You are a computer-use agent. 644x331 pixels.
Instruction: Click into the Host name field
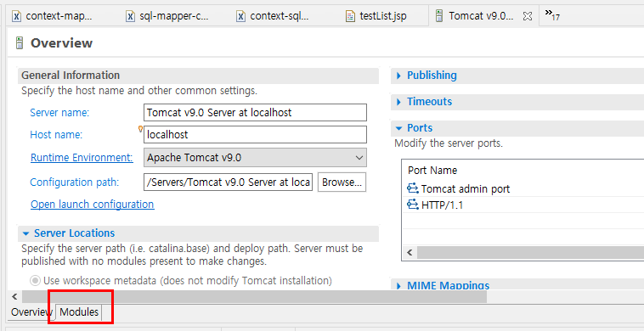[255, 135]
